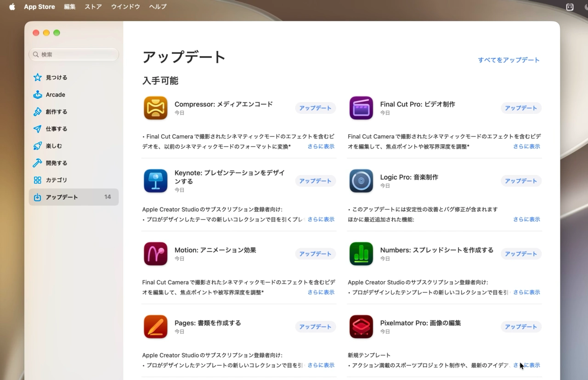The height and width of the screenshot is (380, 588).
Task: Open the Apple menu
Action: [12, 7]
